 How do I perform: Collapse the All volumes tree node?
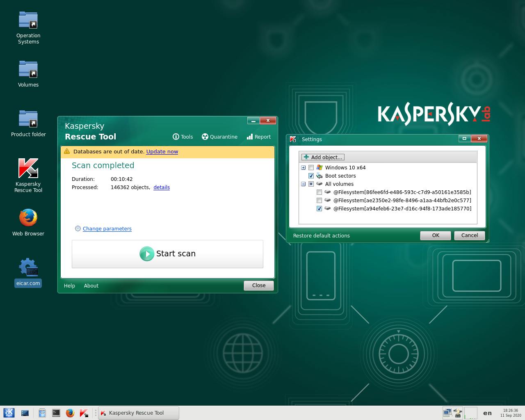coord(303,184)
